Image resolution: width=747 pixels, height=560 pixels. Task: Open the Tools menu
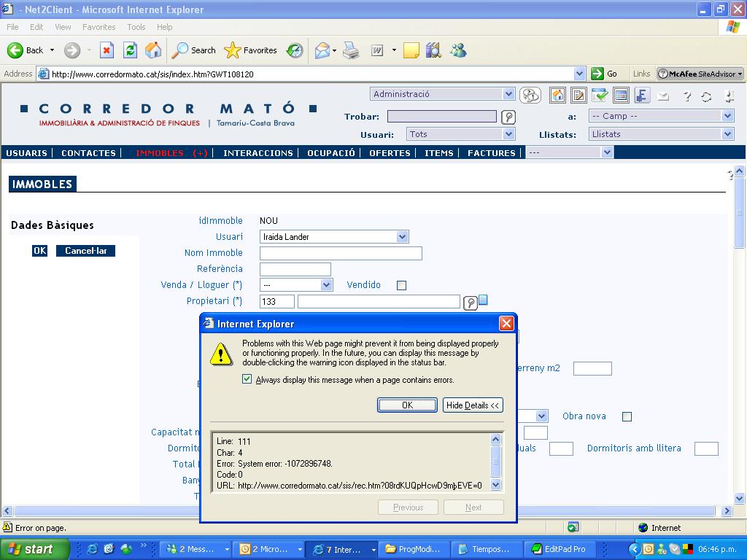click(x=136, y=27)
